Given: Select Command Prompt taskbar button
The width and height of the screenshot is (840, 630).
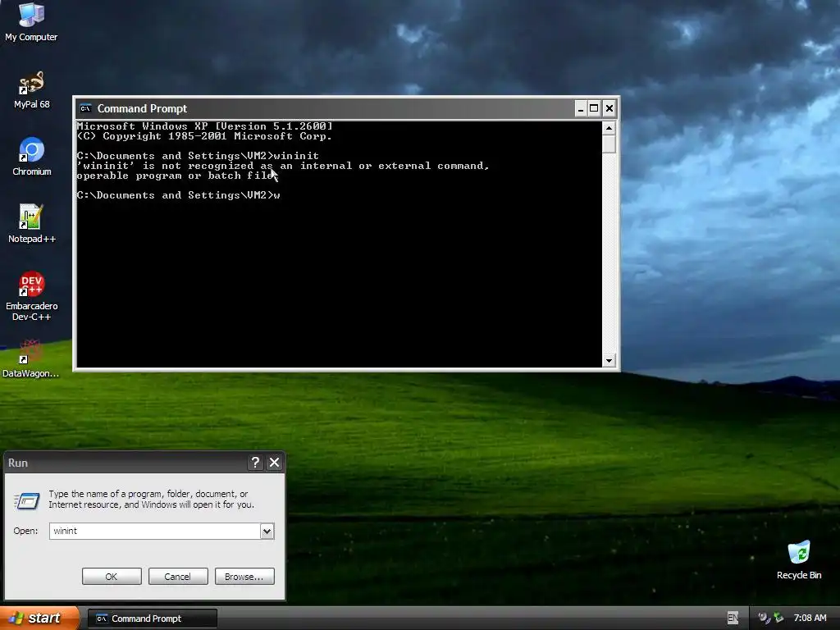Looking at the screenshot, I should (152, 619).
